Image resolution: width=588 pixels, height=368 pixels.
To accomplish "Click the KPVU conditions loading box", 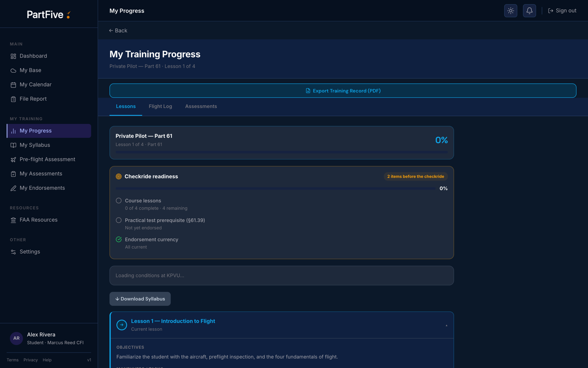I will click(x=282, y=276).
